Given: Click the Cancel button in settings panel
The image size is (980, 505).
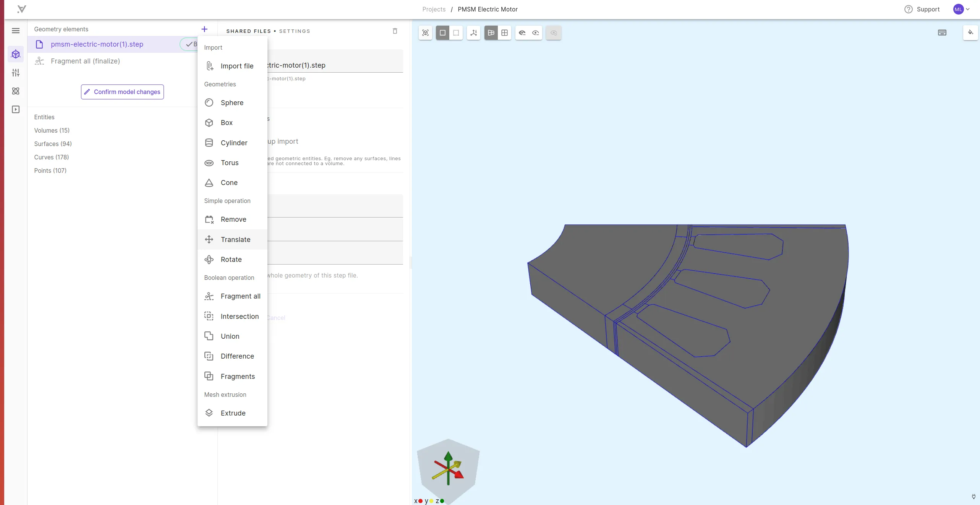Looking at the screenshot, I should pos(276,318).
